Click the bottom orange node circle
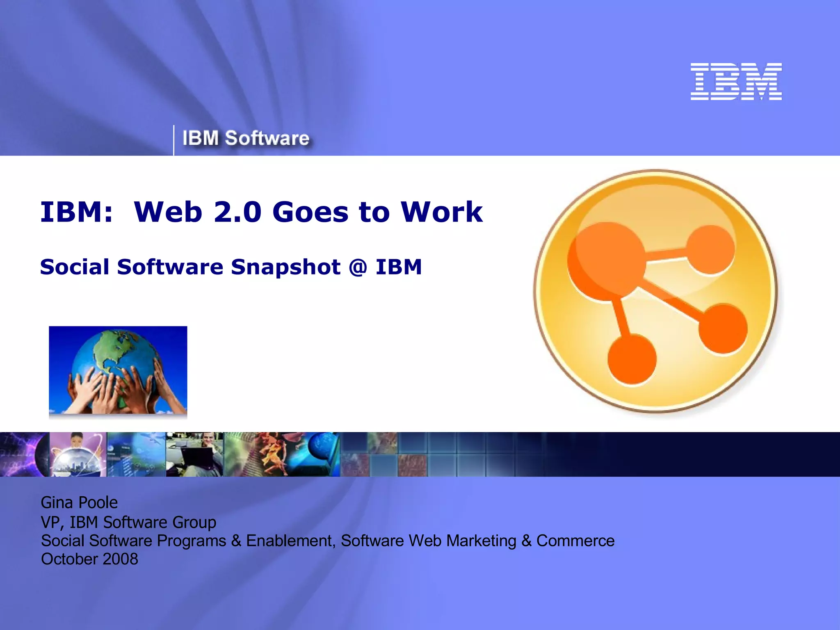The width and height of the screenshot is (840, 630). pyautogui.click(x=632, y=358)
